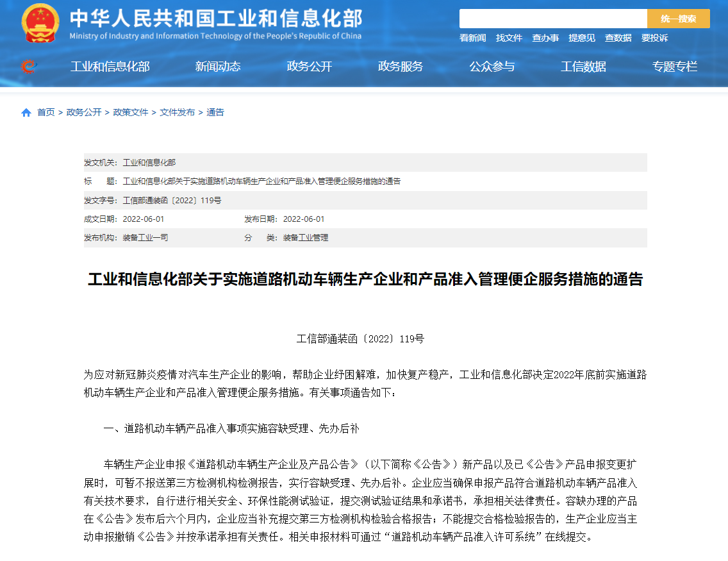Screen dimensions: 728x561
Task: Open the 政务公开 nav menu
Action: pyautogui.click(x=310, y=67)
